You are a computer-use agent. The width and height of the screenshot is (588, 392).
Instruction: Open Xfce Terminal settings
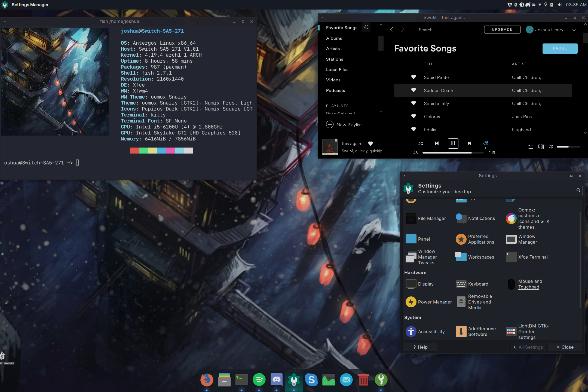coord(527,257)
